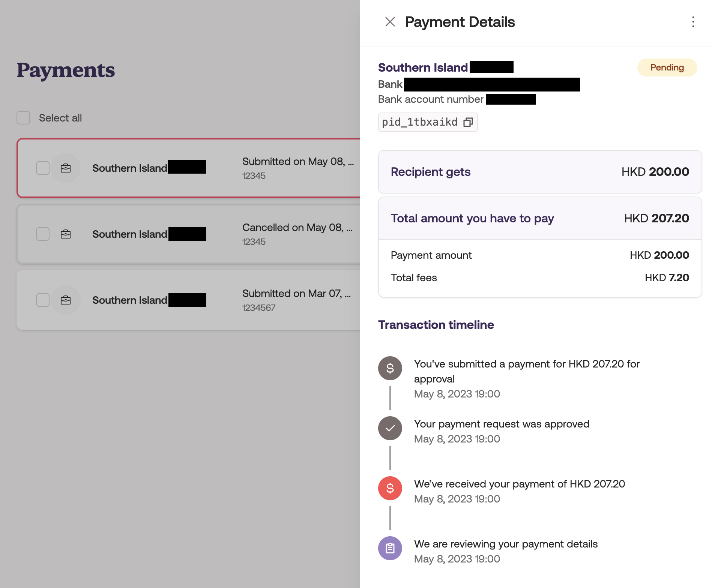Tick the Select all checkbox
Screen dimensions: 712x588
23,118
